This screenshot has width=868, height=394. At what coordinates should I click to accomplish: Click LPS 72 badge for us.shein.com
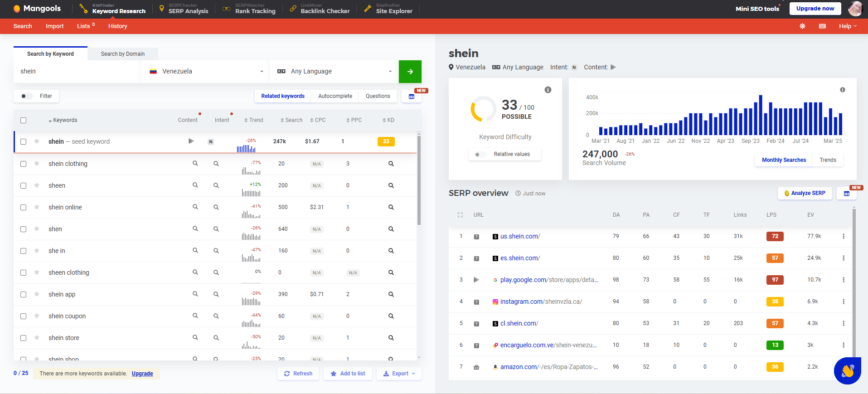(x=775, y=236)
